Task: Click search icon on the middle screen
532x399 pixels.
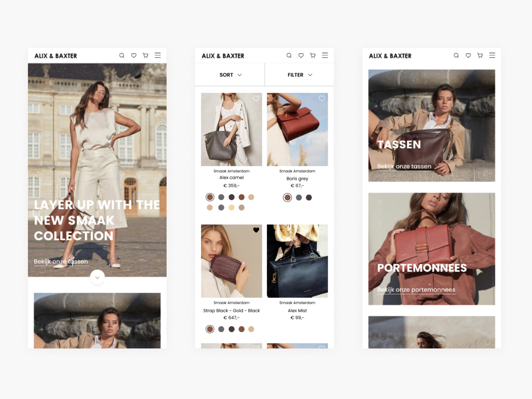Action: 289,56
